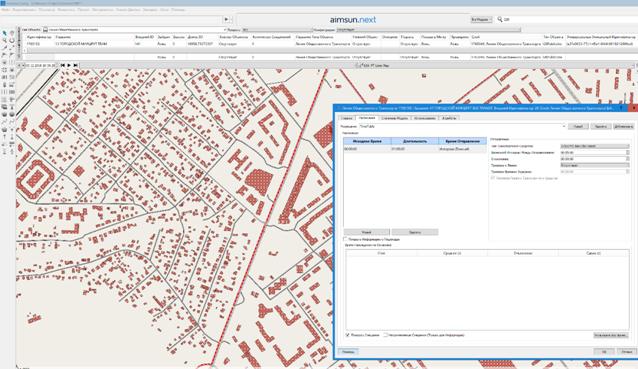Click 'Среднее (с)' column header
The width and height of the screenshot is (638, 369).
(452, 253)
